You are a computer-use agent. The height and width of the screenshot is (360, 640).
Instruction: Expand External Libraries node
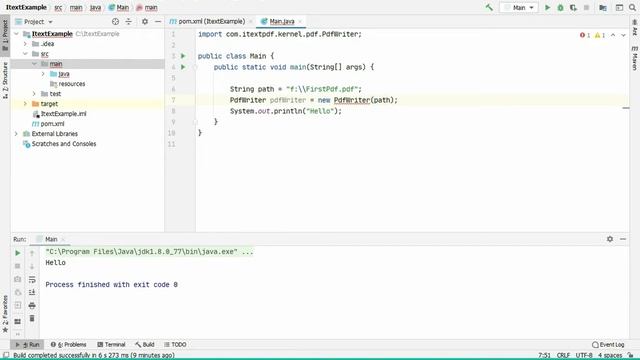pyautogui.click(x=16, y=134)
